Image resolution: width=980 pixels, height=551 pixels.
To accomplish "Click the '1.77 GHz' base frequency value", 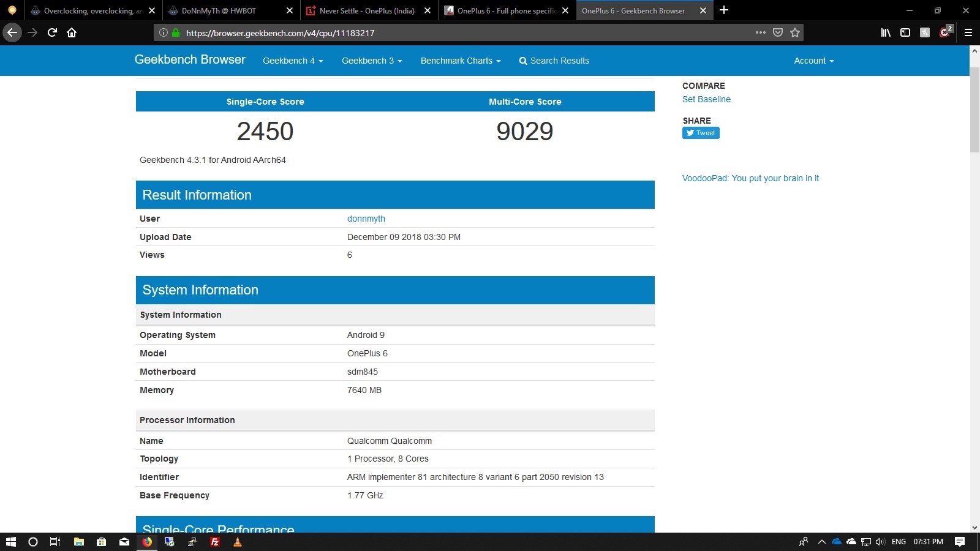I will coord(365,495).
